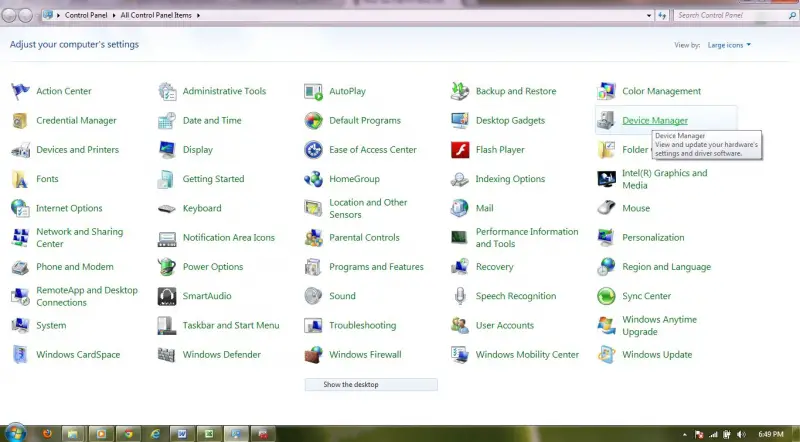
Task: Click the Windows Update icon
Action: pos(606,355)
